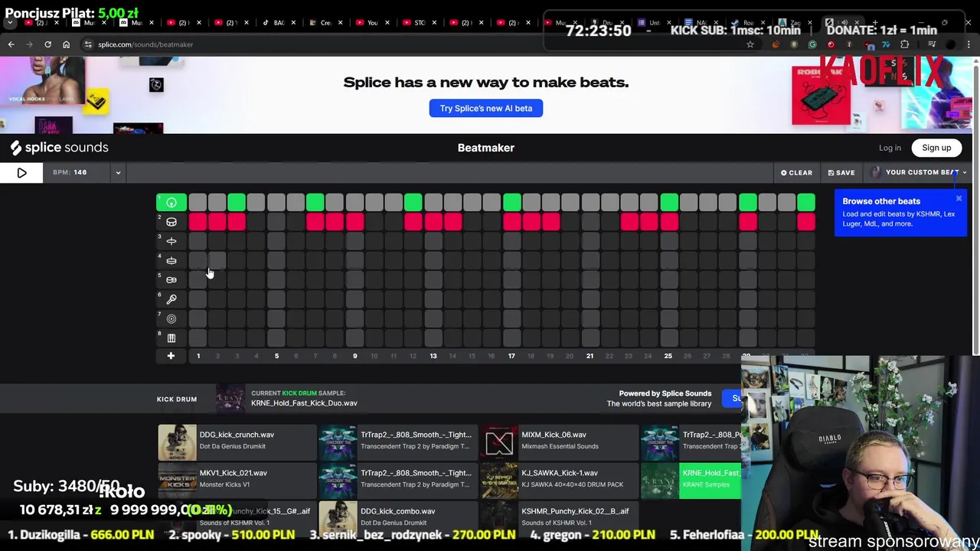Select the track 7 circular target icon
Screen dimensions: 980x551
[171, 318]
